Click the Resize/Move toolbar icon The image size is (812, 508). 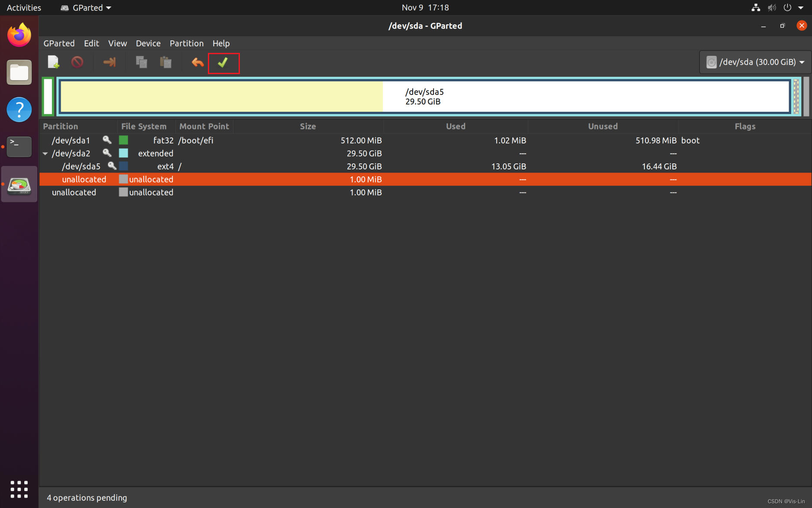click(x=109, y=62)
